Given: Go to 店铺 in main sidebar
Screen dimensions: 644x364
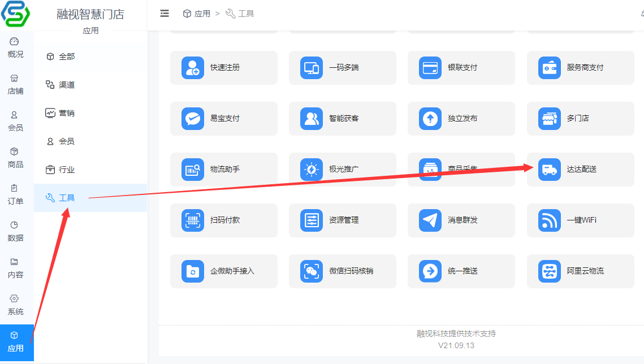Looking at the screenshot, I should click(15, 85).
